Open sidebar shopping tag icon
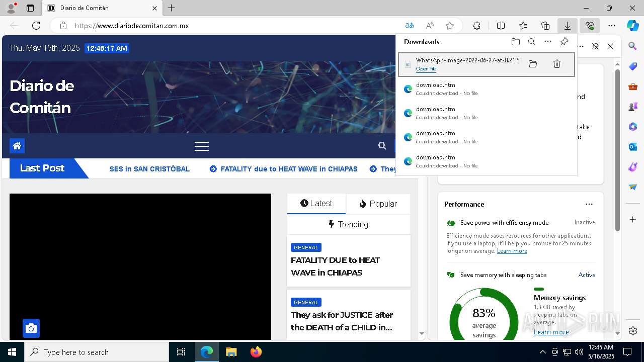This screenshot has height=362, width=644. pyautogui.click(x=633, y=66)
